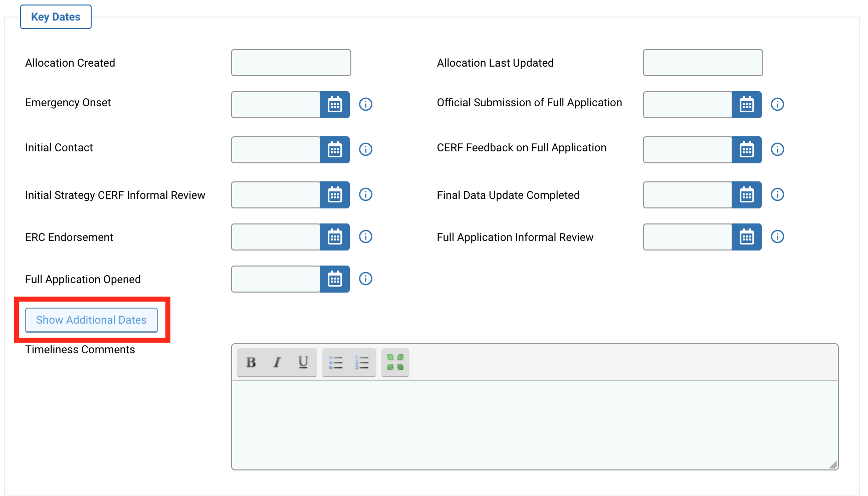This screenshot has width=868, height=496.
Task: Open calendar for Official Submission of Full Application
Action: click(x=747, y=105)
